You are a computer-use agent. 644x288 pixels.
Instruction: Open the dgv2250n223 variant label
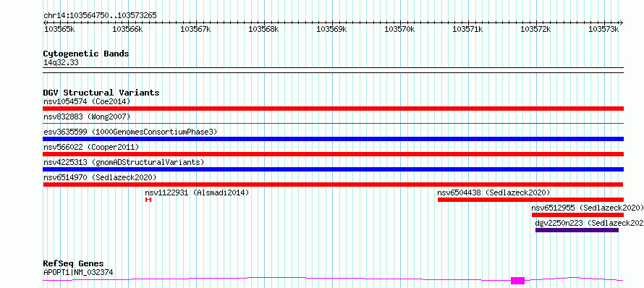point(590,223)
